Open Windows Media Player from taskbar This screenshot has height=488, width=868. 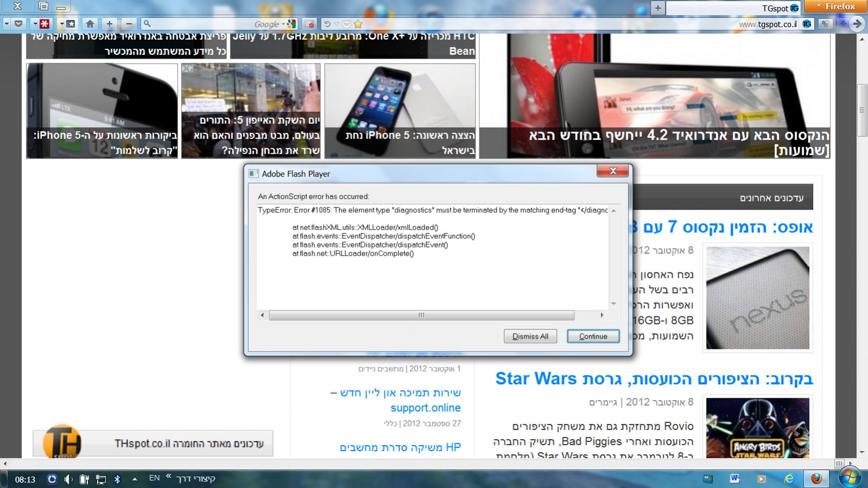point(761,479)
